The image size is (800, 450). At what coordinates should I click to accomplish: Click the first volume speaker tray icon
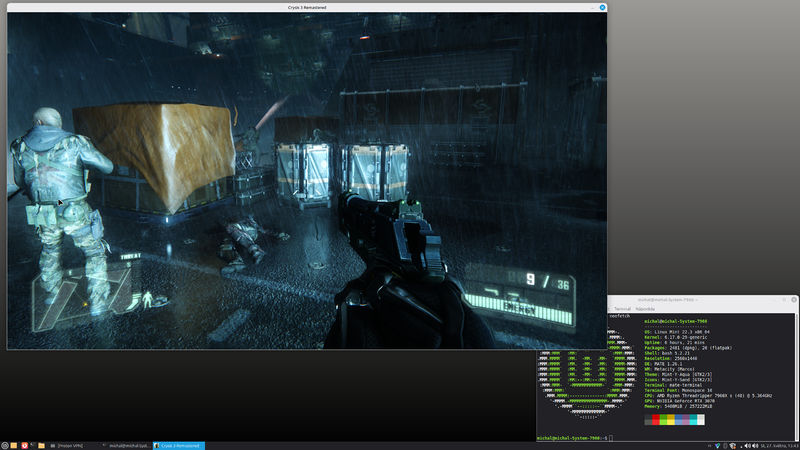click(x=747, y=446)
